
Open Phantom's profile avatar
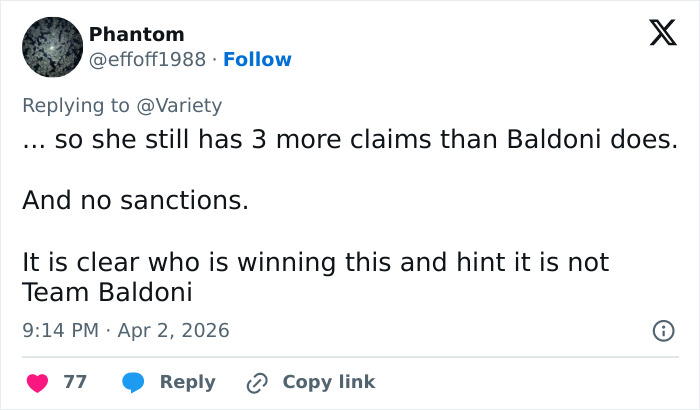[52, 48]
